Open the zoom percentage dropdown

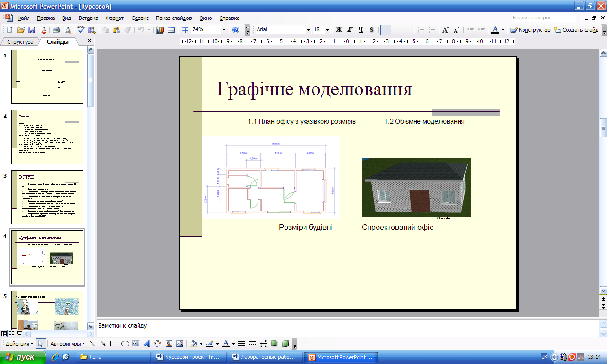coord(224,30)
